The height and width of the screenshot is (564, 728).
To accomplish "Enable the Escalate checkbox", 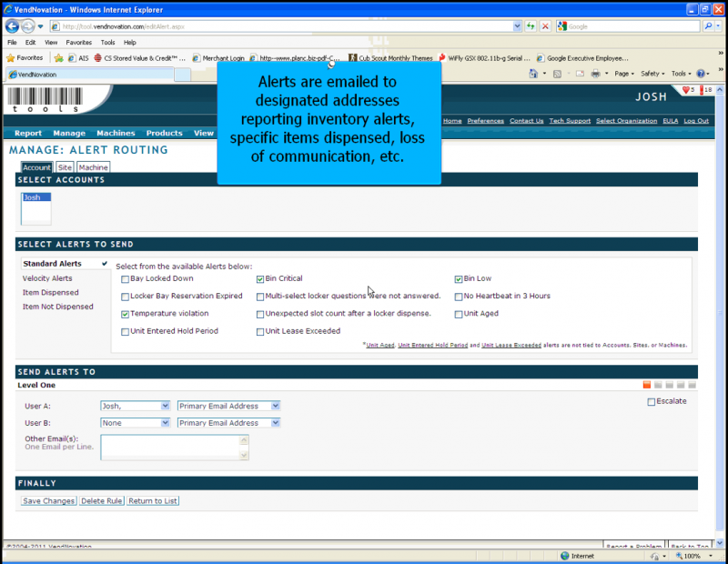I will pos(652,401).
